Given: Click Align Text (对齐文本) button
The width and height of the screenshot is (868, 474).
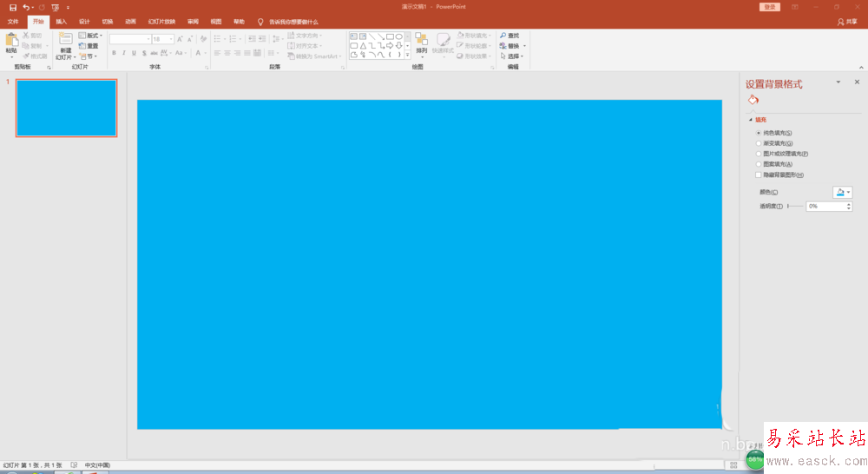Looking at the screenshot, I should pos(305,46).
